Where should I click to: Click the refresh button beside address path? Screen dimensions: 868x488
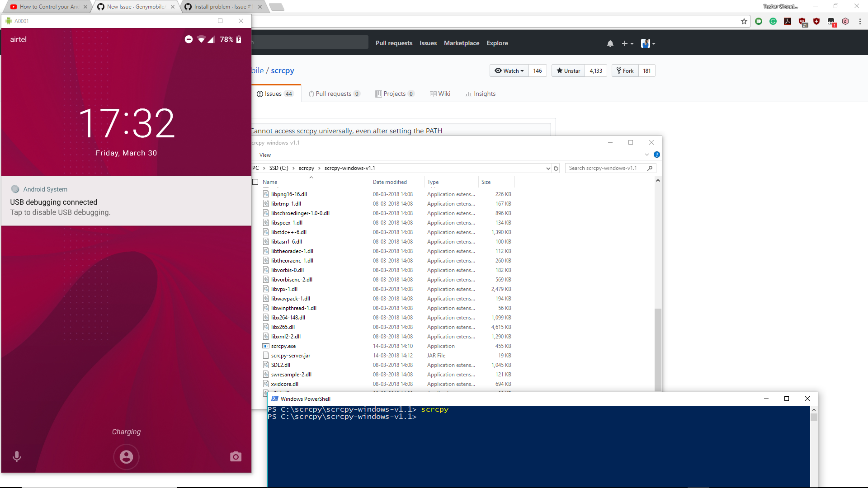point(556,168)
